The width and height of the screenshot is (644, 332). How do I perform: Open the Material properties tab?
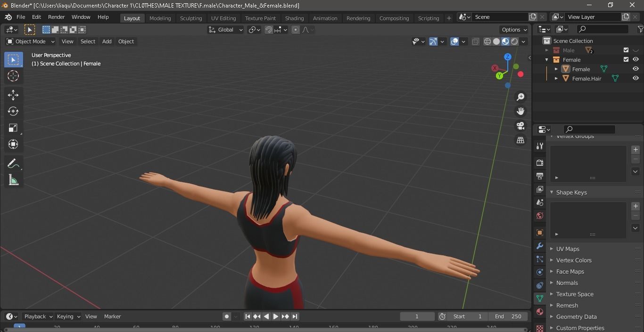click(x=540, y=312)
